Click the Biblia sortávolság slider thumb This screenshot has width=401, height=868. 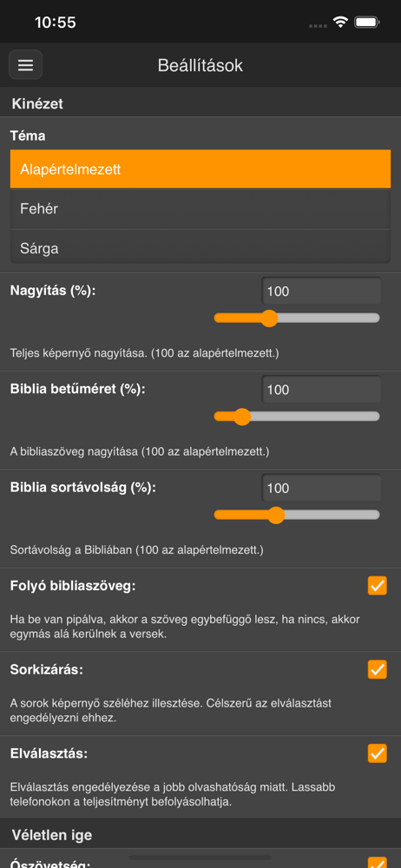click(276, 515)
